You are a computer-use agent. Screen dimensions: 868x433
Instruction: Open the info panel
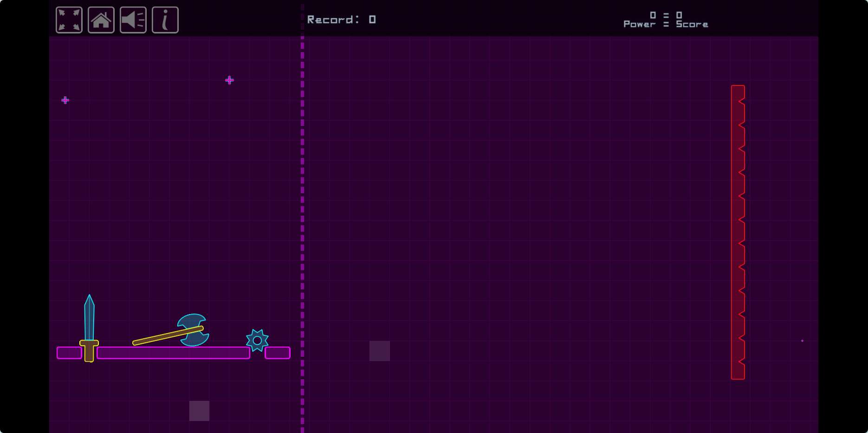click(x=165, y=20)
